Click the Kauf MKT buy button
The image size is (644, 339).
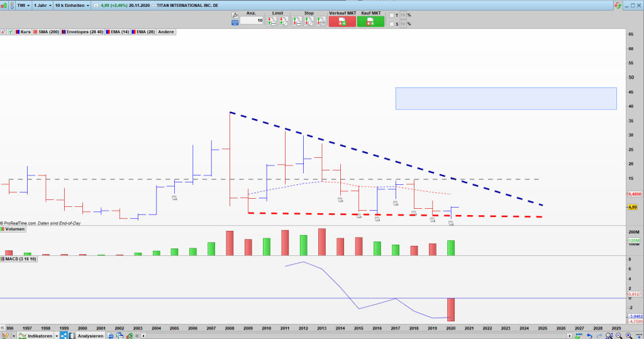[x=370, y=21]
